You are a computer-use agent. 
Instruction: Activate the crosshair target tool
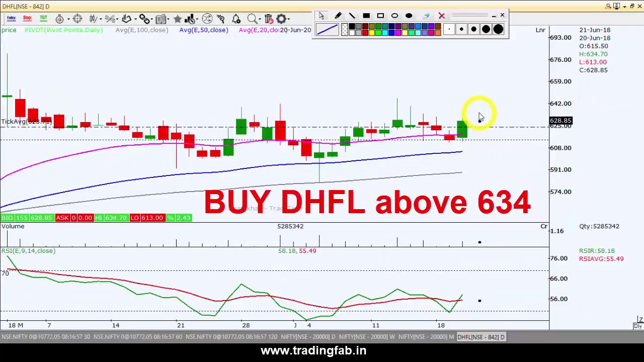[x=77, y=19]
